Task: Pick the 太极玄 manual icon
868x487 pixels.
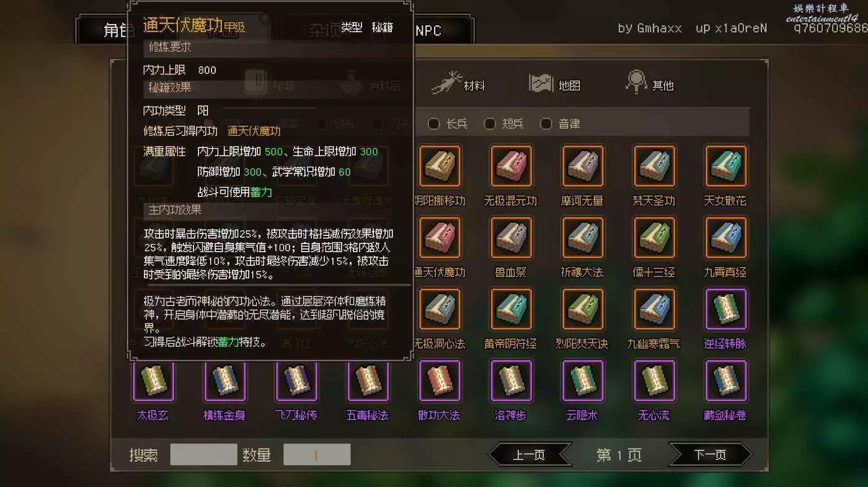Action: pos(153,380)
